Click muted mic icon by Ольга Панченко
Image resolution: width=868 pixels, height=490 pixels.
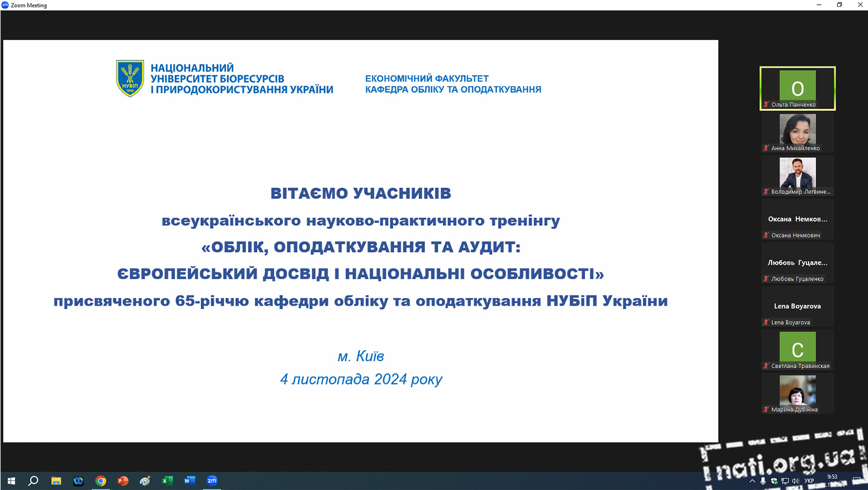[766, 104]
